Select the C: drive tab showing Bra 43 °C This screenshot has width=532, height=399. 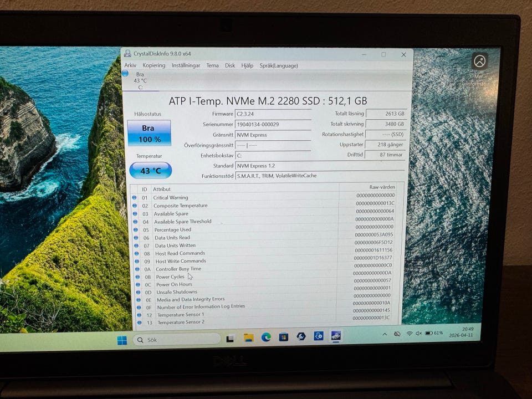click(x=140, y=80)
